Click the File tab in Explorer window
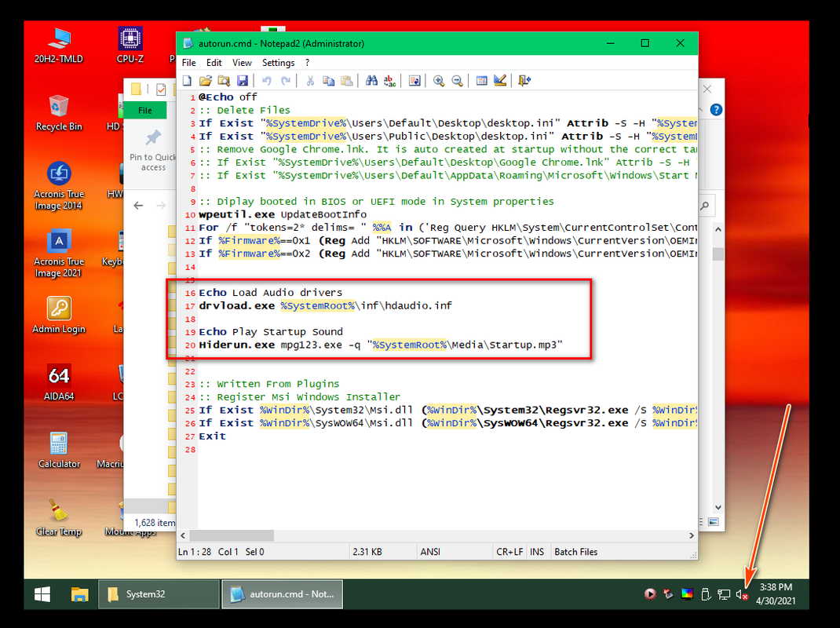This screenshot has width=840, height=628. click(x=145, y=111)
